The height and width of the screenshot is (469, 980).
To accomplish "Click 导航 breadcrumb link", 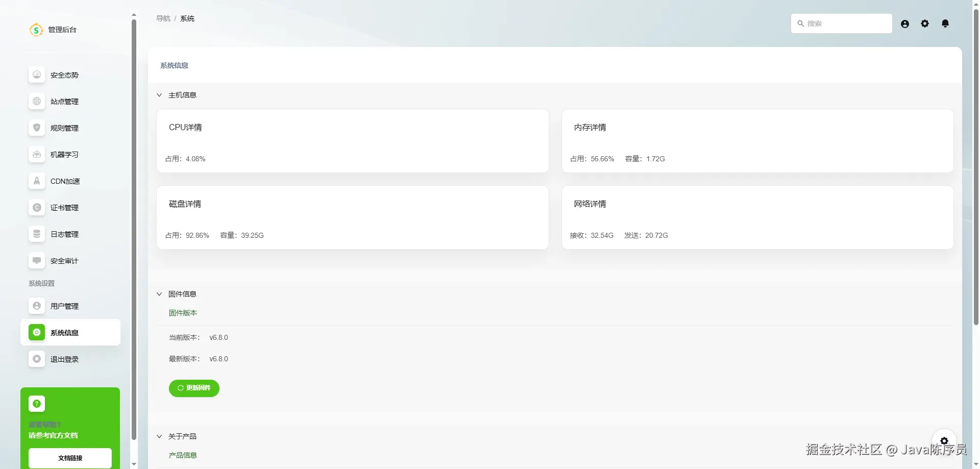I will tap(163, 18).
